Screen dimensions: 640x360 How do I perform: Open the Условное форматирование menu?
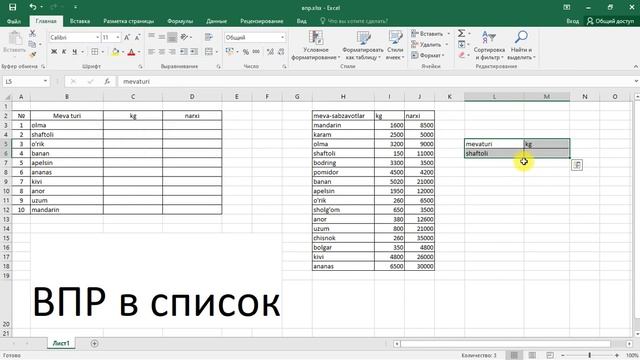click(316, 45)
